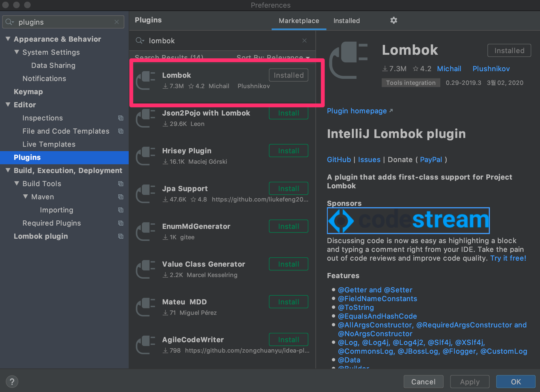
Task: Install the Json2Pojo with Lombok plugin
Action: point(288,113)
